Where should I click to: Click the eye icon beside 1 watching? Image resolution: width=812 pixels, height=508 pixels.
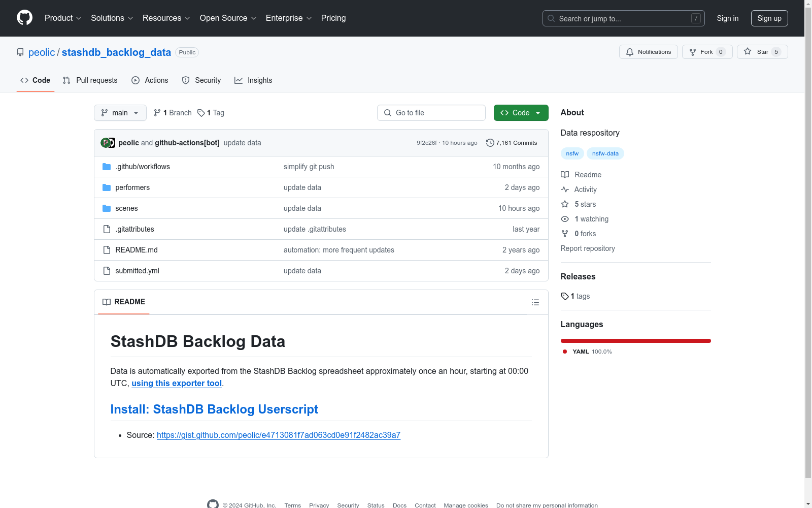[565, 219]
